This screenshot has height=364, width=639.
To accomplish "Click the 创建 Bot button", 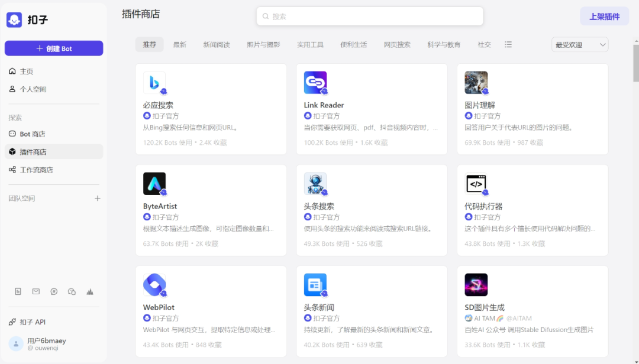I will pos(53,48).
